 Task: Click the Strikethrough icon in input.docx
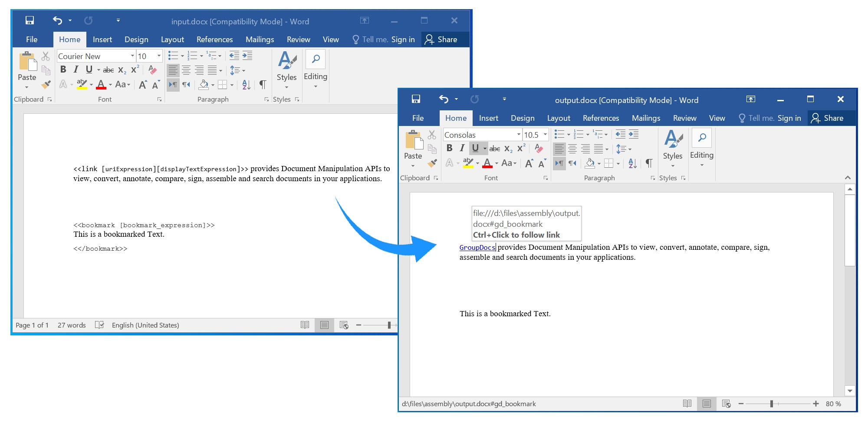pos(108,70)
